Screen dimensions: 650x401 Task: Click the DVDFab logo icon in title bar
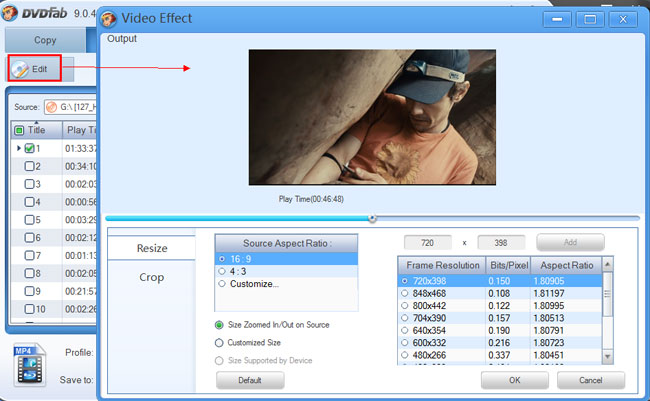[12, 13]
